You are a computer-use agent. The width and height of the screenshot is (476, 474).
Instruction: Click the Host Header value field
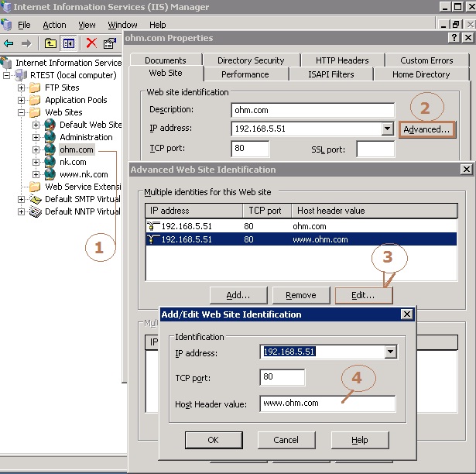[327, 404]
